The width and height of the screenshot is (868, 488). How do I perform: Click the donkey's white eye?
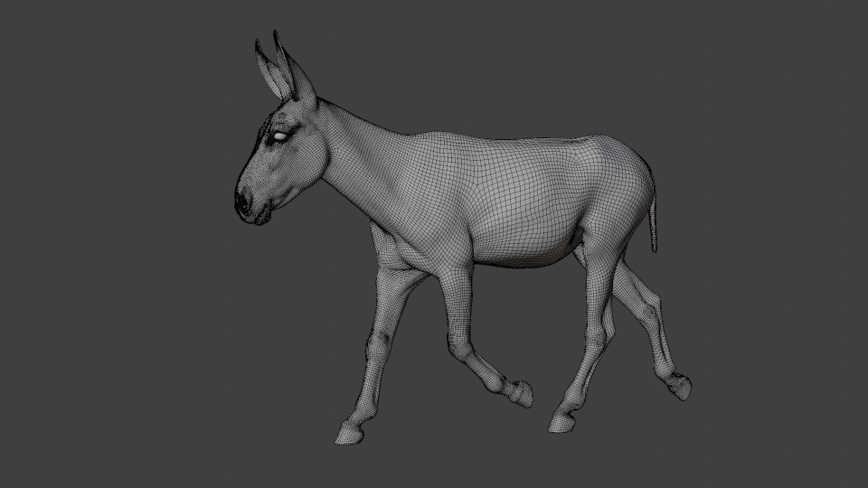280,136
